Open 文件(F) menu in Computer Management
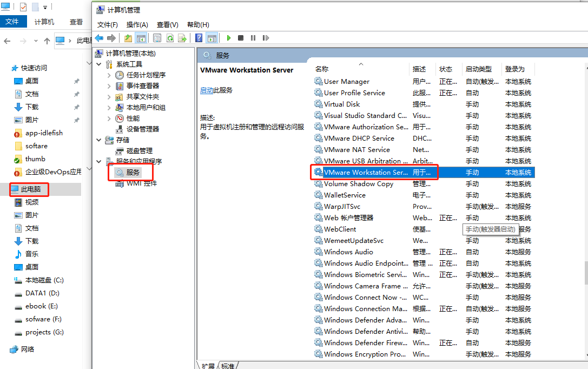 point(107,25)
